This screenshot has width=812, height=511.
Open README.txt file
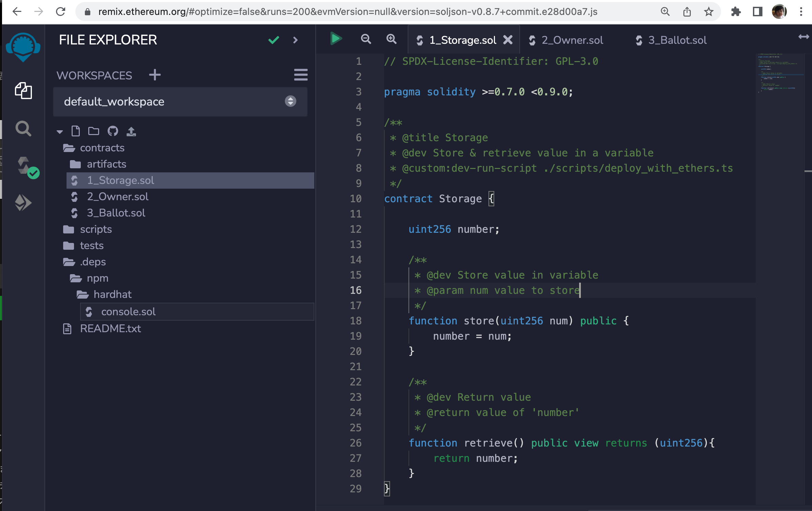coord(102,328)
